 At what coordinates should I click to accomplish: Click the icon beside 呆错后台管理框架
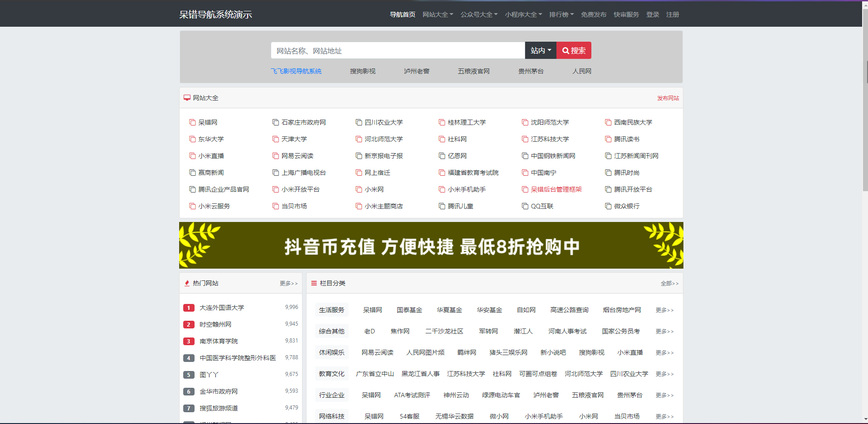tap(525, 189)
